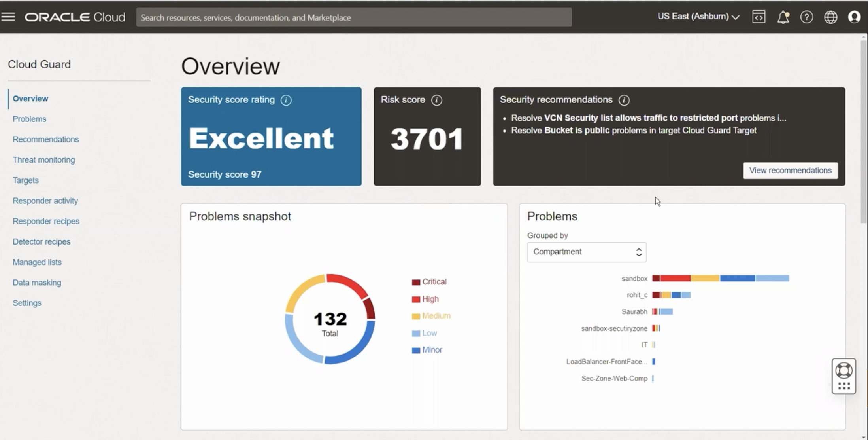Open the language globe icon

point(830,17)
